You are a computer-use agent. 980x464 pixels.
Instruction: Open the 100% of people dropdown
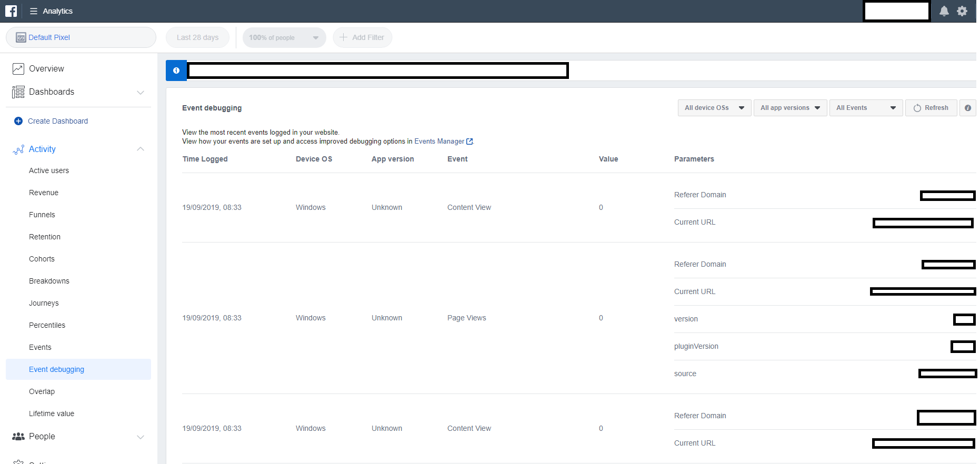pyautogui.click(x=284, y=37)
